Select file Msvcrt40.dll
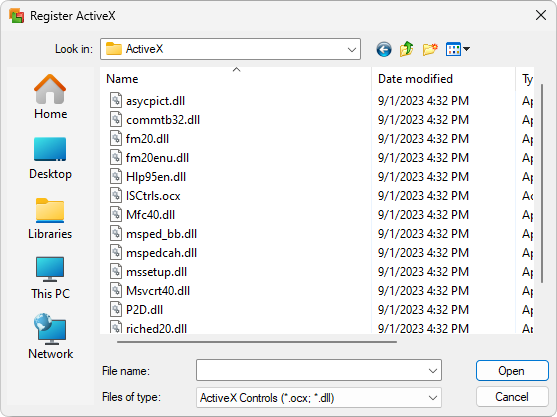 click(158, 291)
